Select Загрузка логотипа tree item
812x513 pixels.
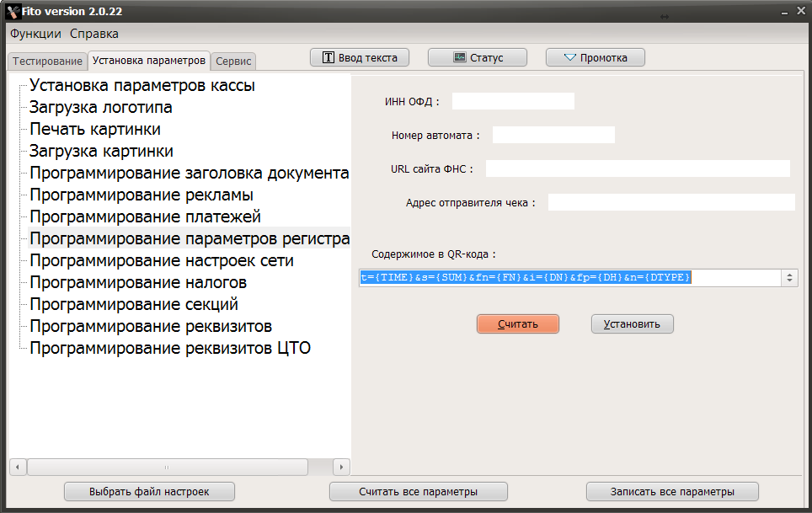point(101,107)
